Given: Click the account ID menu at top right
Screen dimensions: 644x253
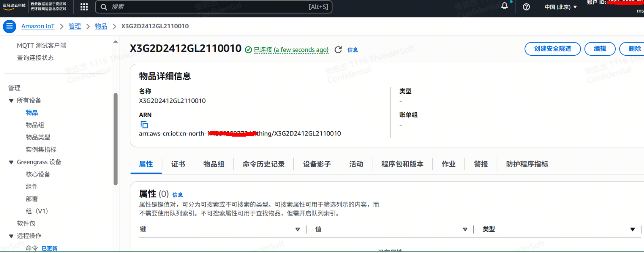Looking at the screenshot, I should (x=615, y=3).
